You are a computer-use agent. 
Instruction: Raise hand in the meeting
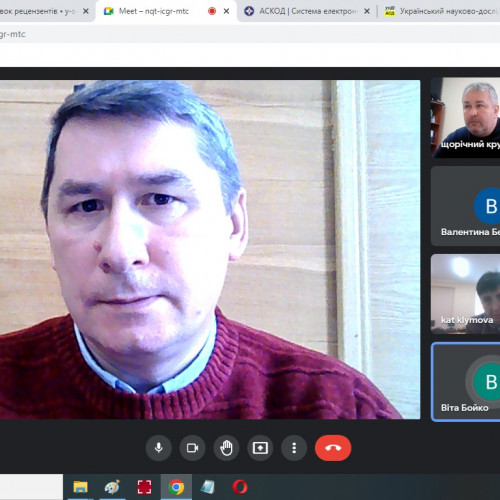(x=226, y=448)
